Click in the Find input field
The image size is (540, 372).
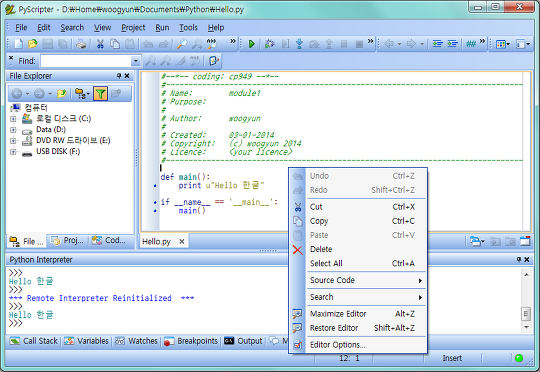[86, 61]
